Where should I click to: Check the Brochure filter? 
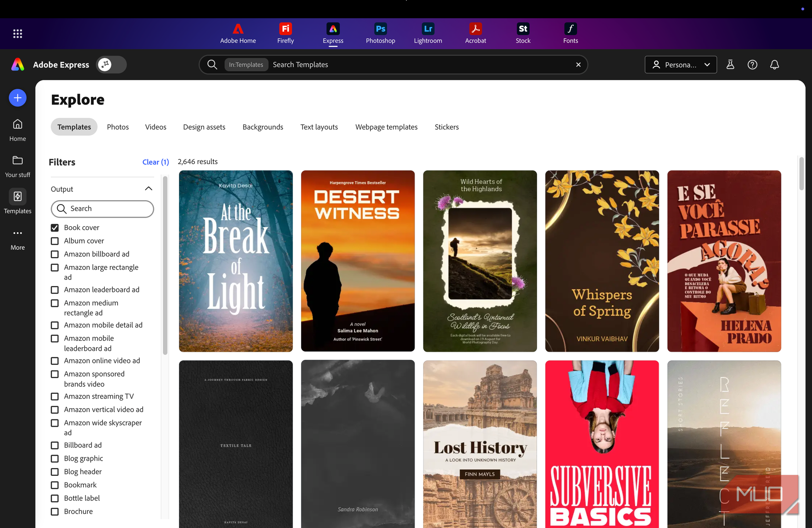pos(55,511)
